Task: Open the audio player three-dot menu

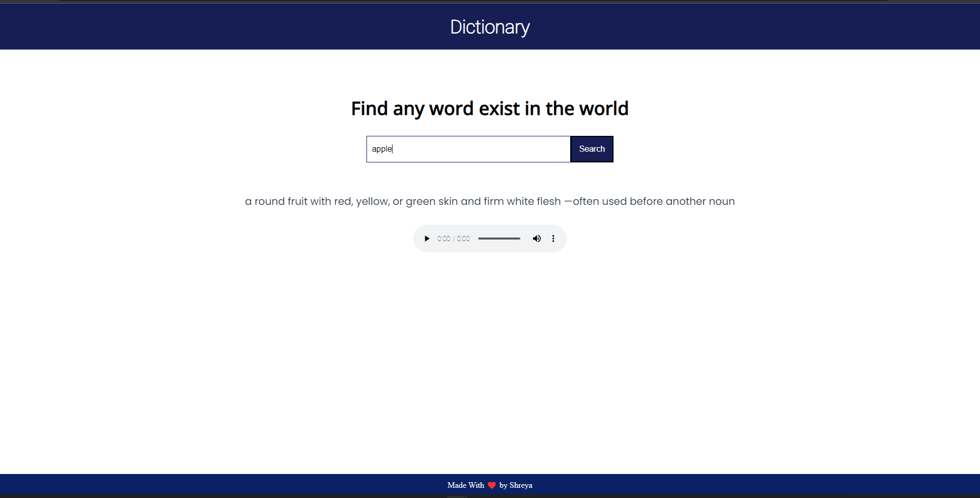Action: point(553,239)
